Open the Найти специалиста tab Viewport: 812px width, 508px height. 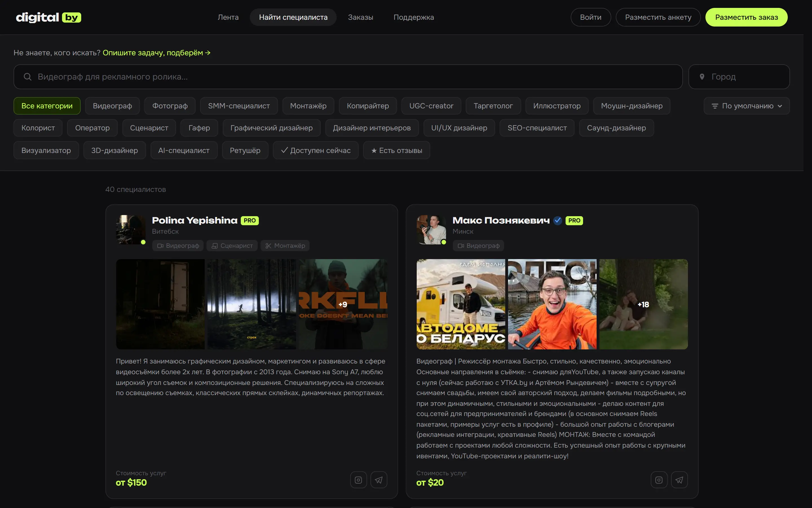point(293,17)
